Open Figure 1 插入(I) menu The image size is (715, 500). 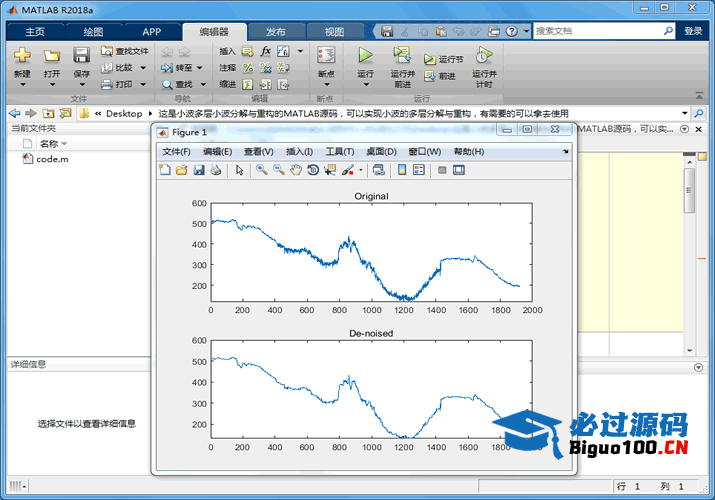tap(299, 152)
